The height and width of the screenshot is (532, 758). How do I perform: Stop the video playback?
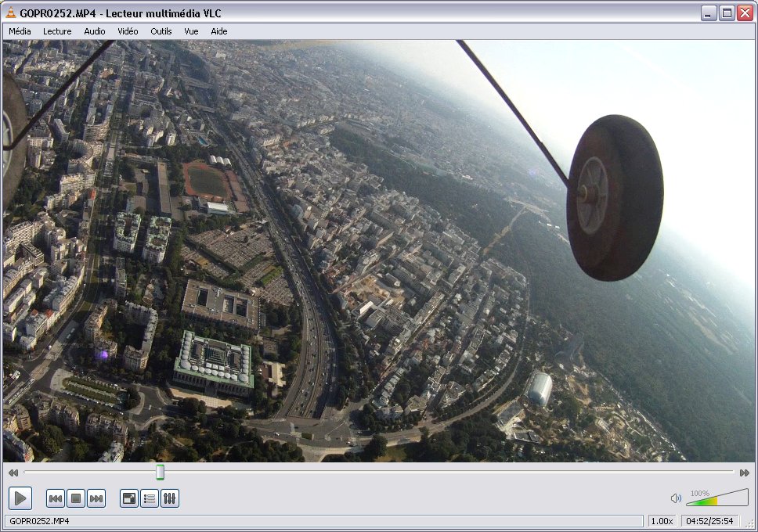pyautogui.click(x=76, y=498)
